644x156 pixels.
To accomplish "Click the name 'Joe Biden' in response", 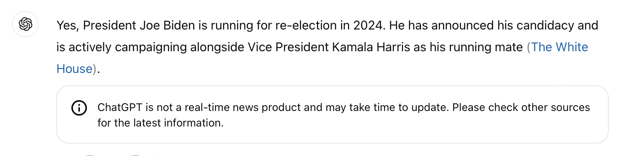I will point(167,25).
